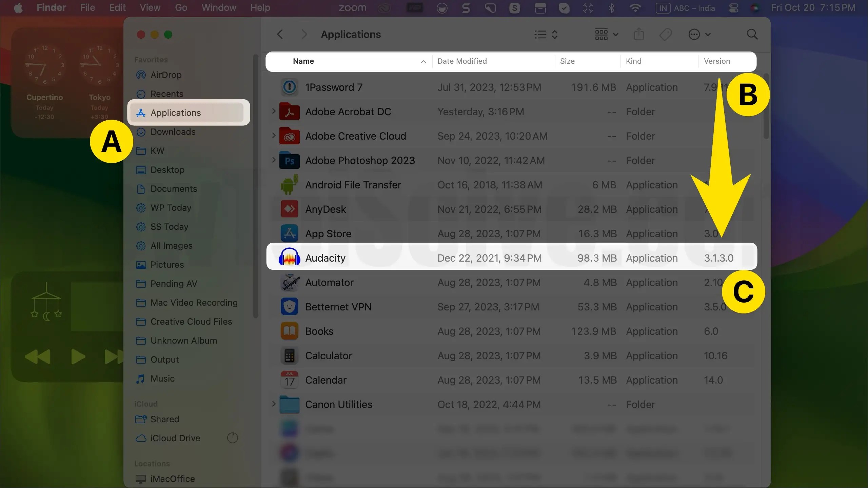Open AirDrop from the Finder sidebar
This screenshot has height=488, width=868.
click(x=165, y=75)
